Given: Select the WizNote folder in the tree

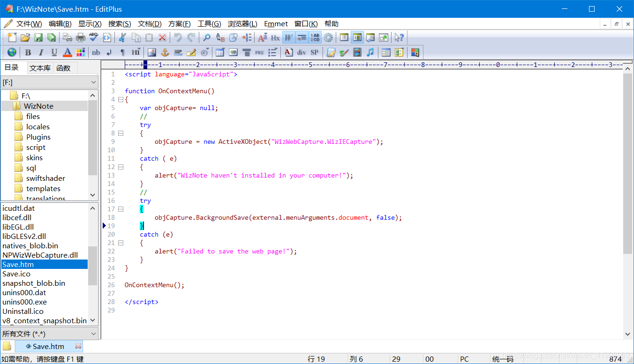Looking at the screenshot, I should pyautogui.click(x=38, y=106).
